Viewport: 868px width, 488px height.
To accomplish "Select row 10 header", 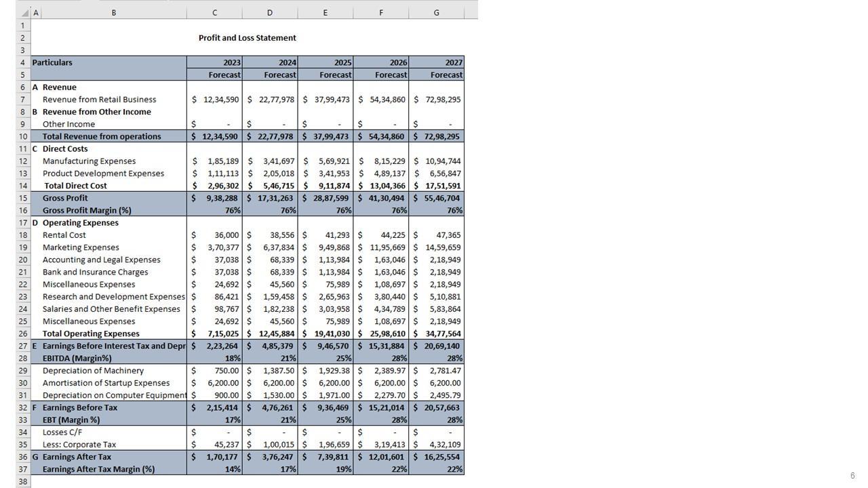I will pos(23,136).
